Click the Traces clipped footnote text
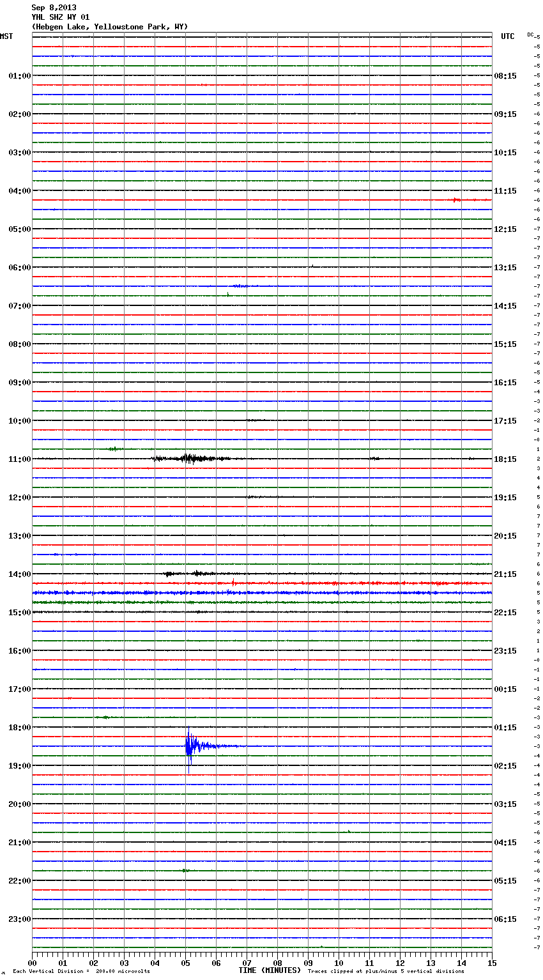Viewport: 543px width, 980px height. pos(386,971)
